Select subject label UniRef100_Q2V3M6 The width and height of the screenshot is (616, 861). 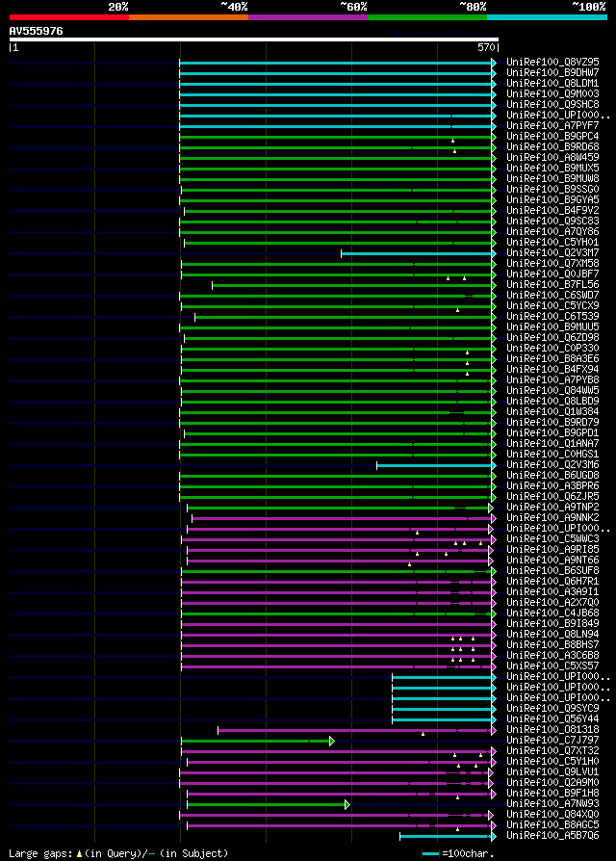552,465
